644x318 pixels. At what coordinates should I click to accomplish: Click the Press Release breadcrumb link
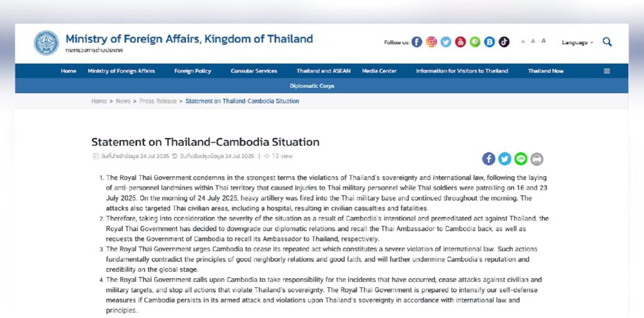(158, 101)
